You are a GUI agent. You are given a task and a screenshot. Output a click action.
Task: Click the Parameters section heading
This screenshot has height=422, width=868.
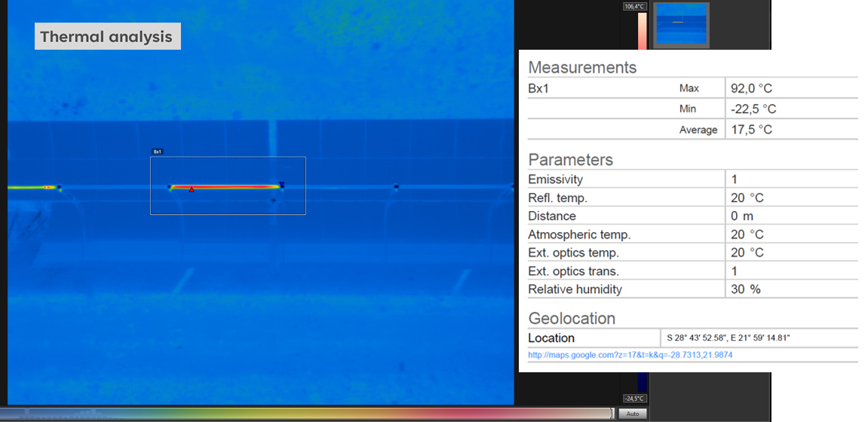(571, 160)
